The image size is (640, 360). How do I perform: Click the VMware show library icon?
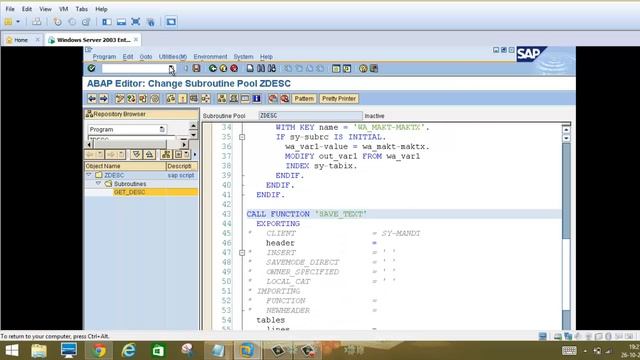pyautogui.click(x=107, y=22)
